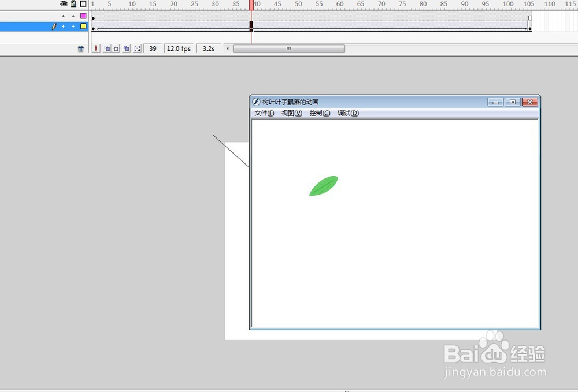Click the current frame number 39 field
Image resolution: width=578 pixels, height=392 pixels.
click(153, 48)
